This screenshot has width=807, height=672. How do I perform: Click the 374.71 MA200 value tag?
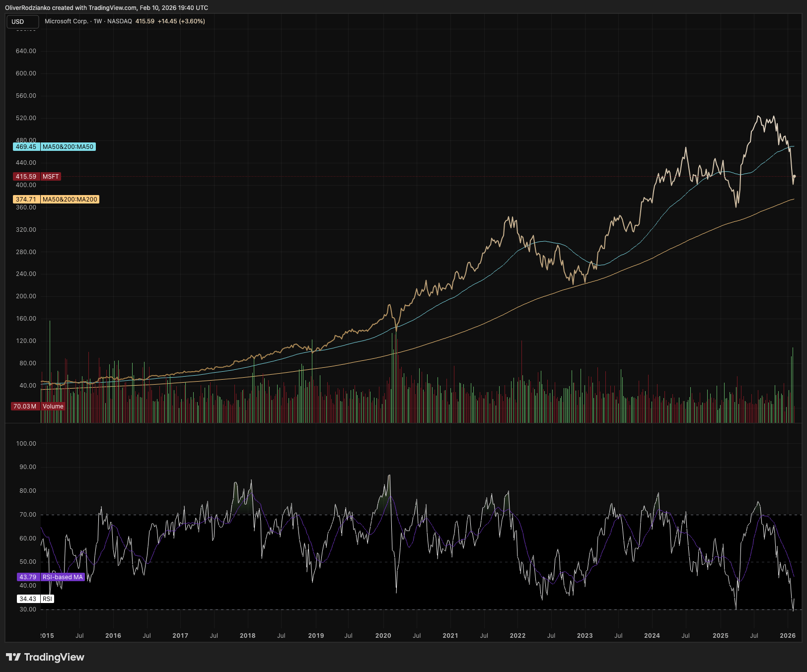tap(26, 200)
